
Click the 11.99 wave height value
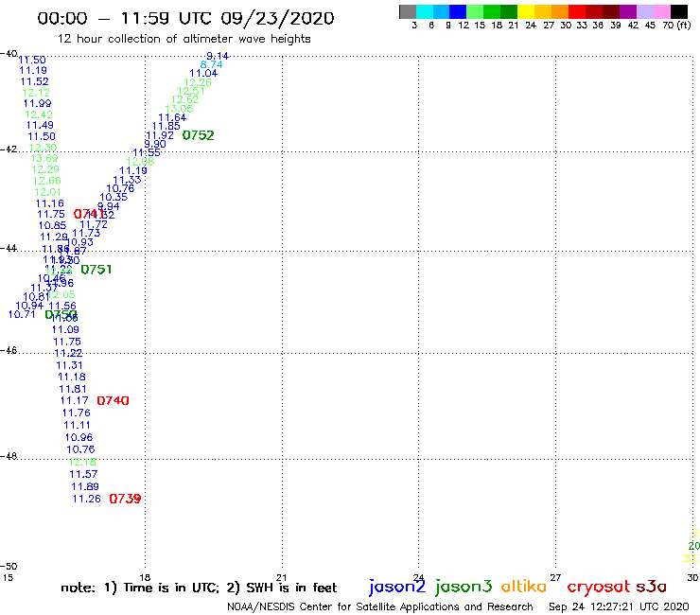click(38, 104)
